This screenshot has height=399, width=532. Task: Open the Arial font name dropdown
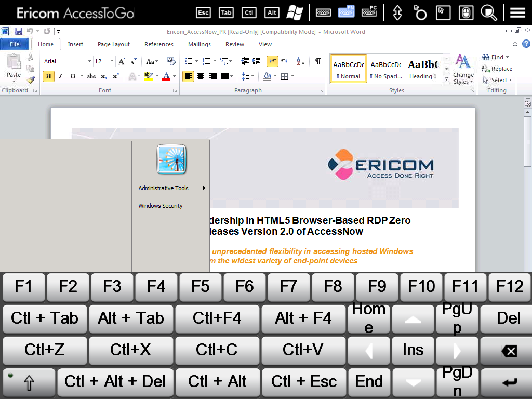(89, 61)
